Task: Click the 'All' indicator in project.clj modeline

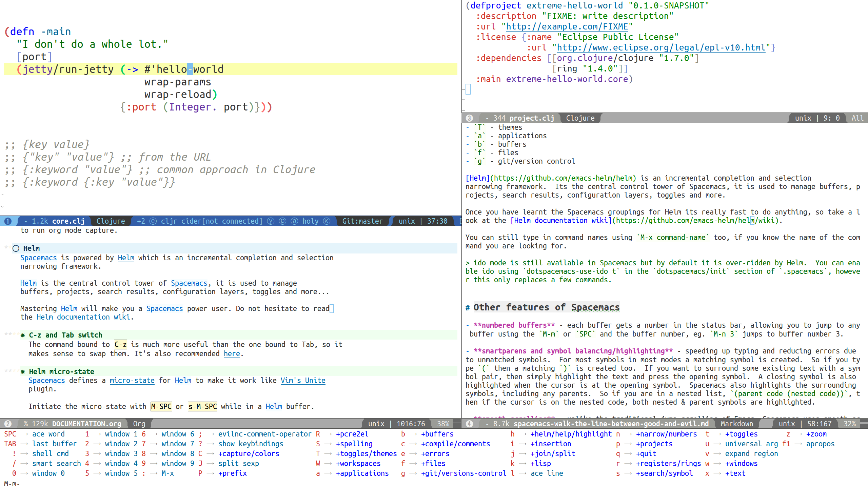Action: (857, 118)
